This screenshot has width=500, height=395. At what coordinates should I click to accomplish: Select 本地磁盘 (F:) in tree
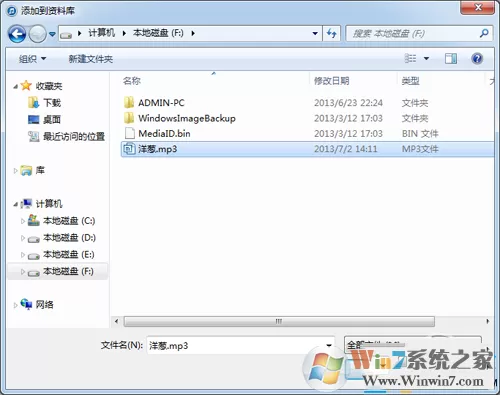(68, 271)
